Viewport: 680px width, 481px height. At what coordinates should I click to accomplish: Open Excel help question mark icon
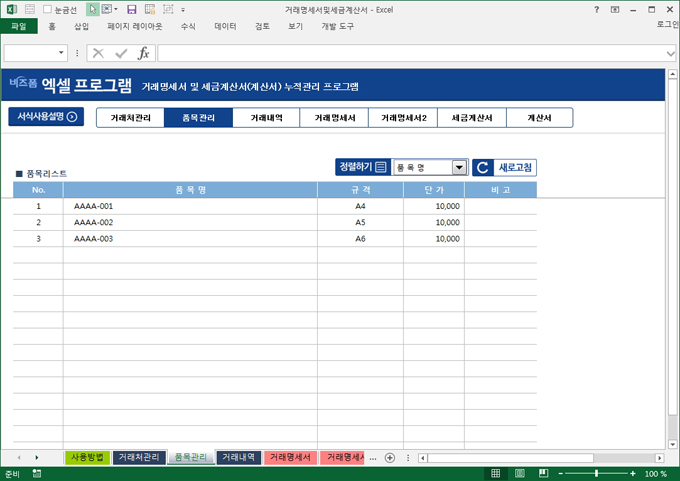pos(597,9)
